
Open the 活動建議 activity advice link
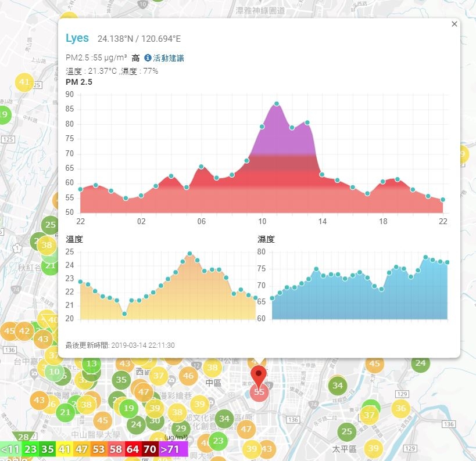click(168, 58)
